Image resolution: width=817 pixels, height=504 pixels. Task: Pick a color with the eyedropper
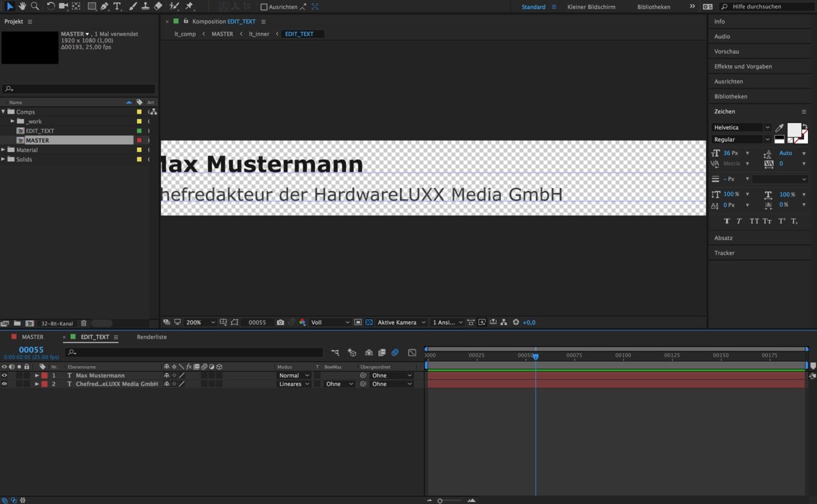[x=779, y=127]
